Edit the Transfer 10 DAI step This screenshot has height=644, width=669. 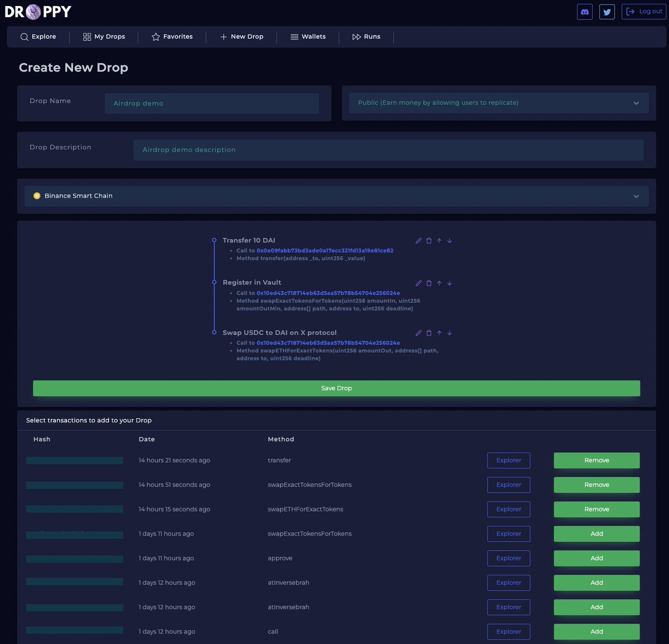pyautogui.click(x=419, y=241)
